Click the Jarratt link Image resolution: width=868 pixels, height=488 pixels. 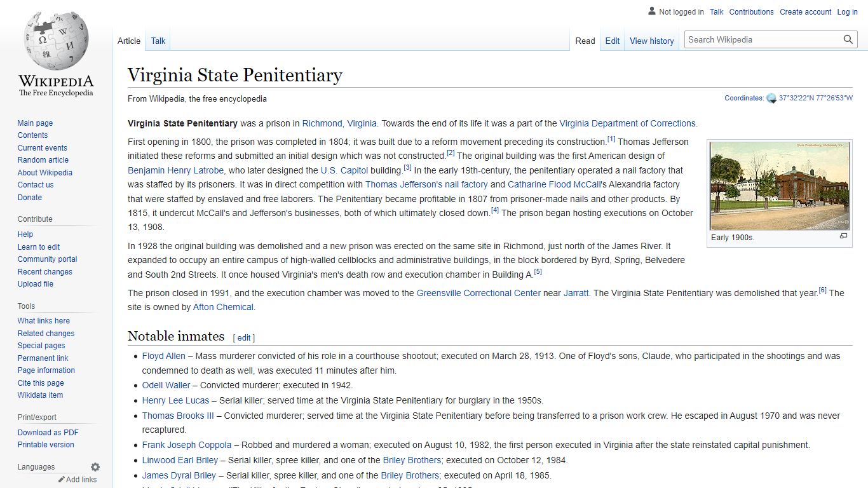576,293
